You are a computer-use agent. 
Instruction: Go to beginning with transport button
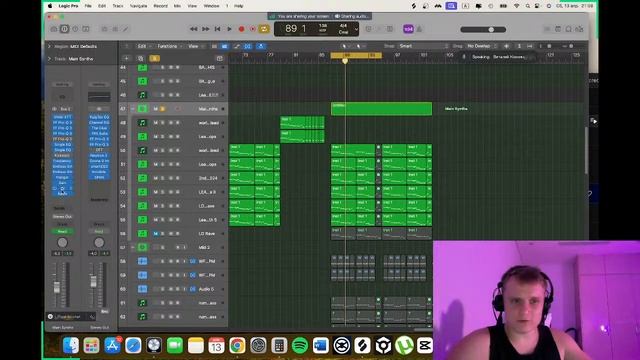(218, 29)
